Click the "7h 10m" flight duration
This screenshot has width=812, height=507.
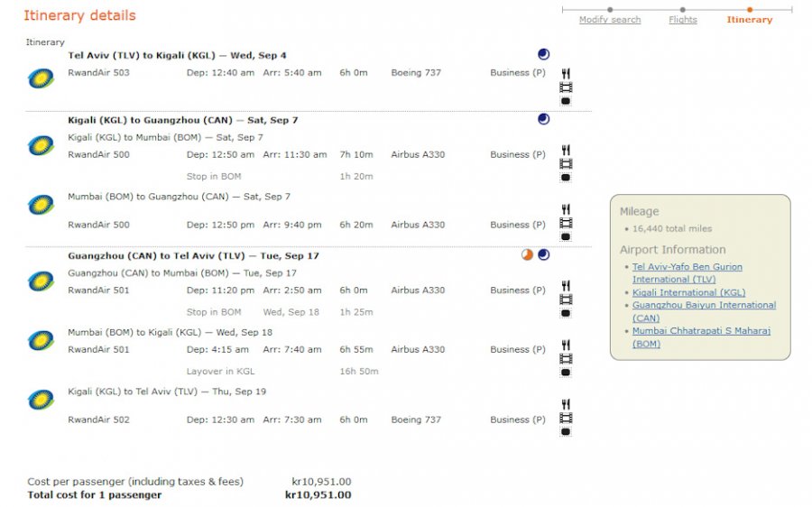356,154
